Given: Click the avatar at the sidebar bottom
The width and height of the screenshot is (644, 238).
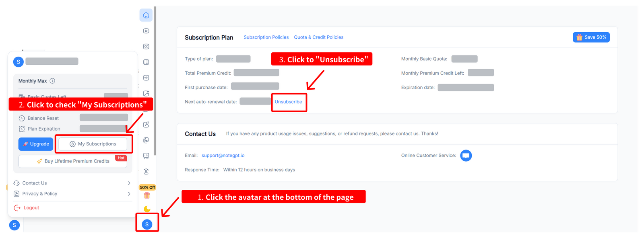Looking at the screenshot, I should click(x=147, y=224).
